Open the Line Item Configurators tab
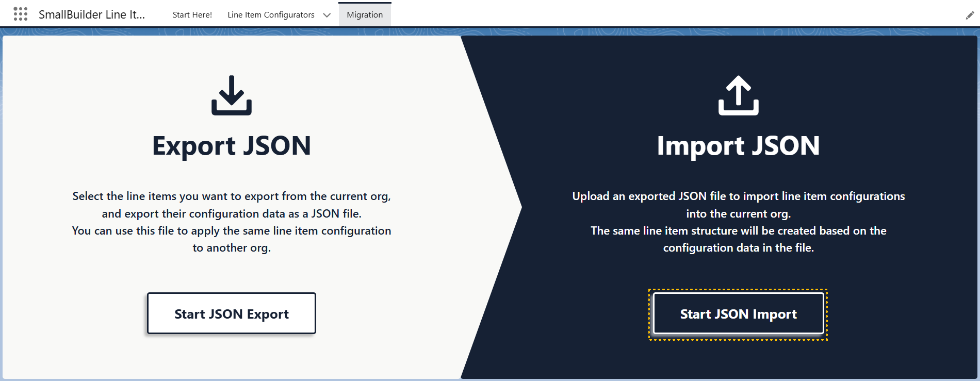Viewport: 980px width, 381px height. click(x=271, y=15)
